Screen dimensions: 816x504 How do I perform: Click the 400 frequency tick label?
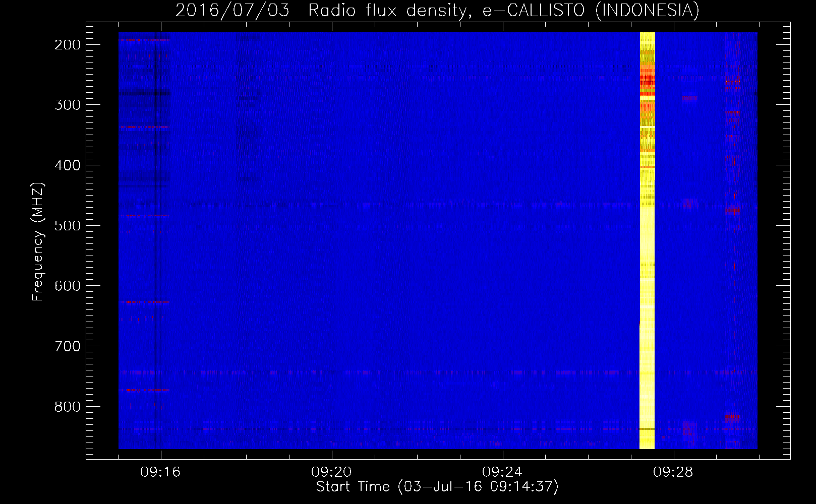coord(68,165)
